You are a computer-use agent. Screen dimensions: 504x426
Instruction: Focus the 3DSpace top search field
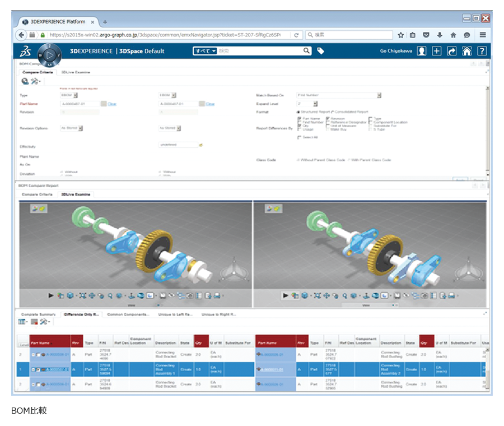point(260,51)
